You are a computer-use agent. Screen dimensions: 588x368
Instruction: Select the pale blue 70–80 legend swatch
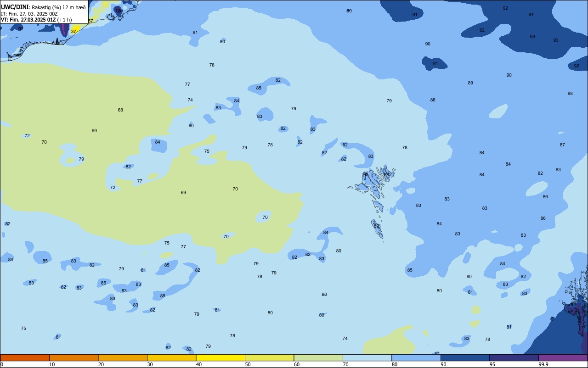click(367, 357)
